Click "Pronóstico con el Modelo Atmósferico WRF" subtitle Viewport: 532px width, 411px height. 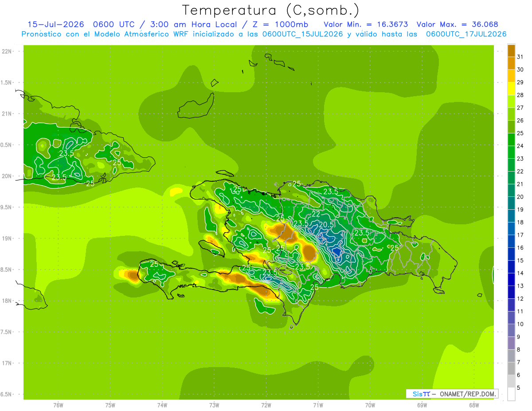tap(106, 34)
